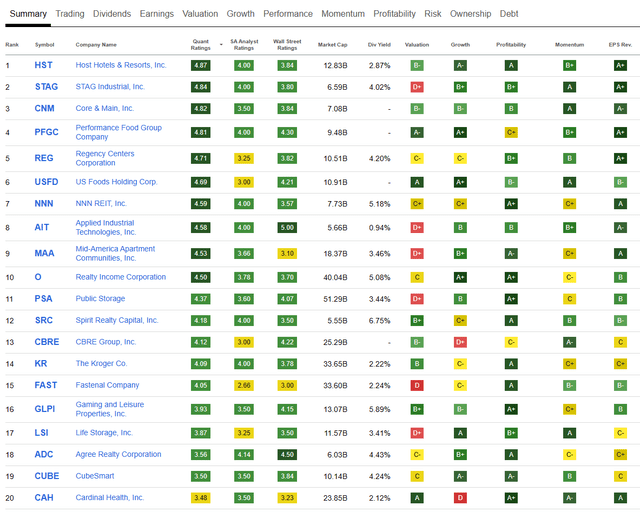This screenshot has height=512, width=640.
Task: Click NNN dividend yield 5.18%
Action: [x=380, y=204]
